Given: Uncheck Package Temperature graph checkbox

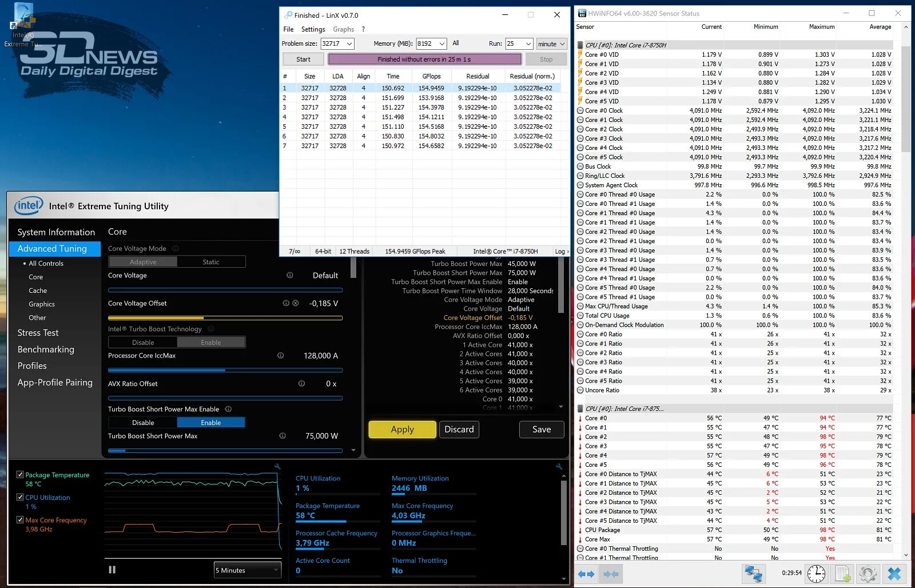Looking at the screenshot, I should [20, 475].
